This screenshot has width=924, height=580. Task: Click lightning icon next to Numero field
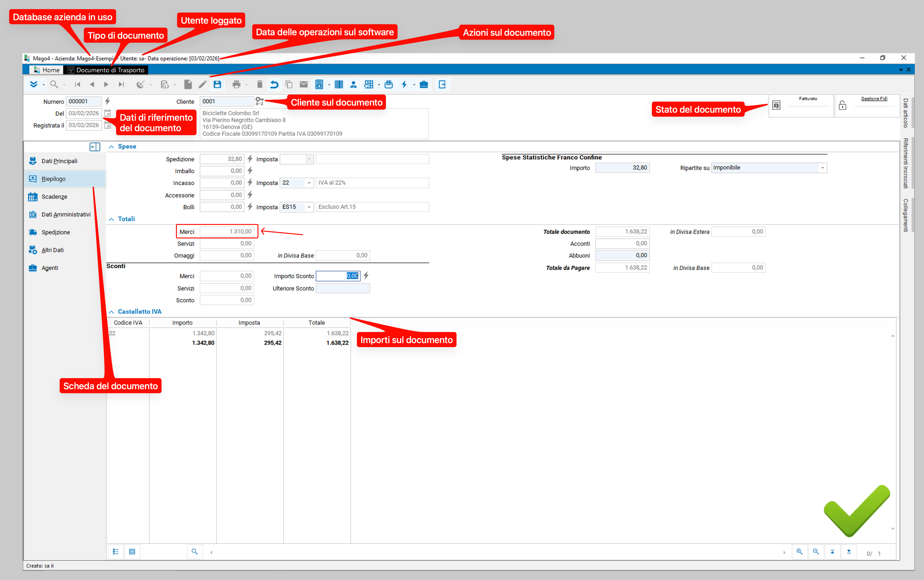107,101
